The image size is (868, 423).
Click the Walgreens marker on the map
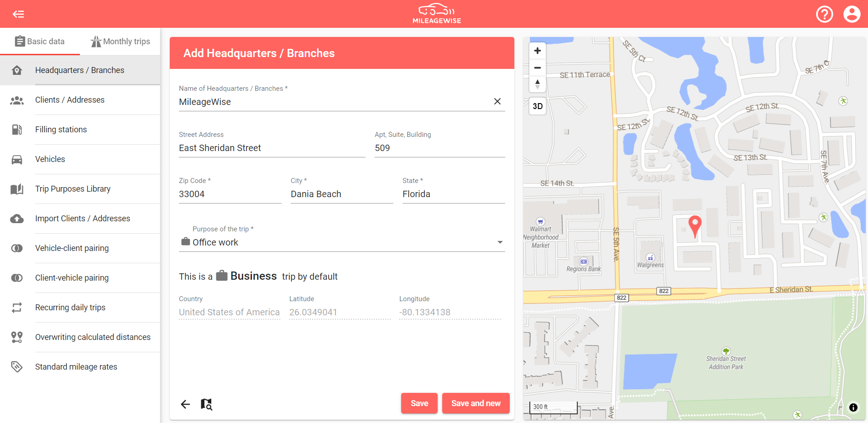(x=650, y=258)
